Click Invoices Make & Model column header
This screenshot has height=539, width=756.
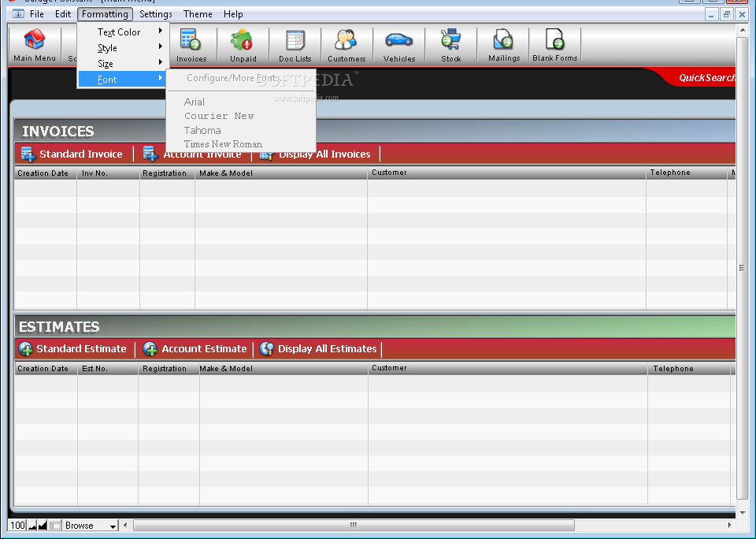click(x=281, y=173)
